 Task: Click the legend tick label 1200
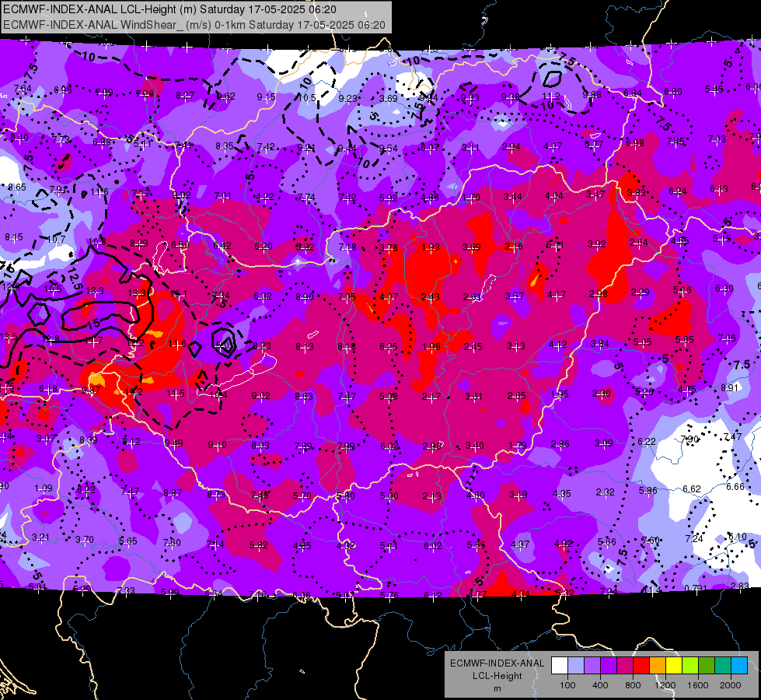(x=665, y=685)
